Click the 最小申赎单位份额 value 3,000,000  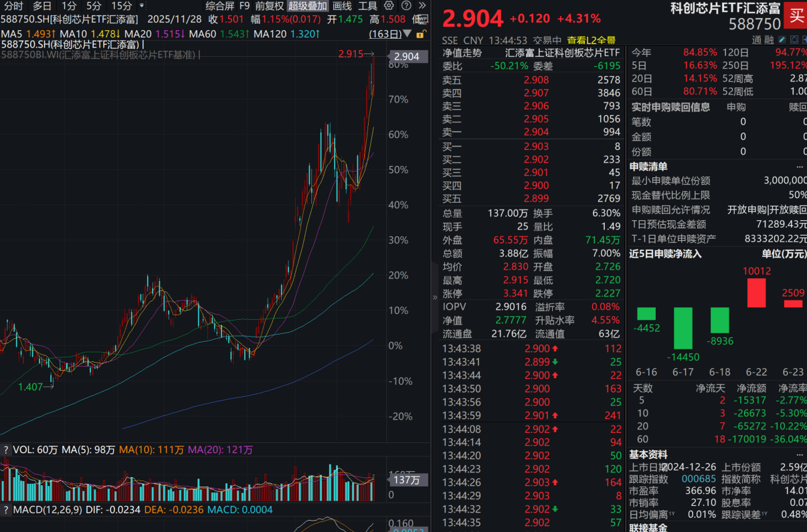(785, 180)
